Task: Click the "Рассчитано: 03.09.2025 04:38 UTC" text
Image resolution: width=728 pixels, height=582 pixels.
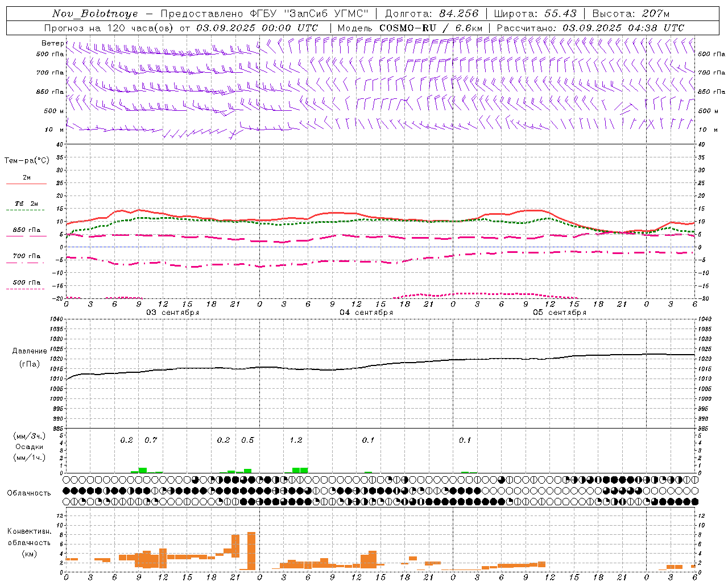Action: (x=590, y=28)
